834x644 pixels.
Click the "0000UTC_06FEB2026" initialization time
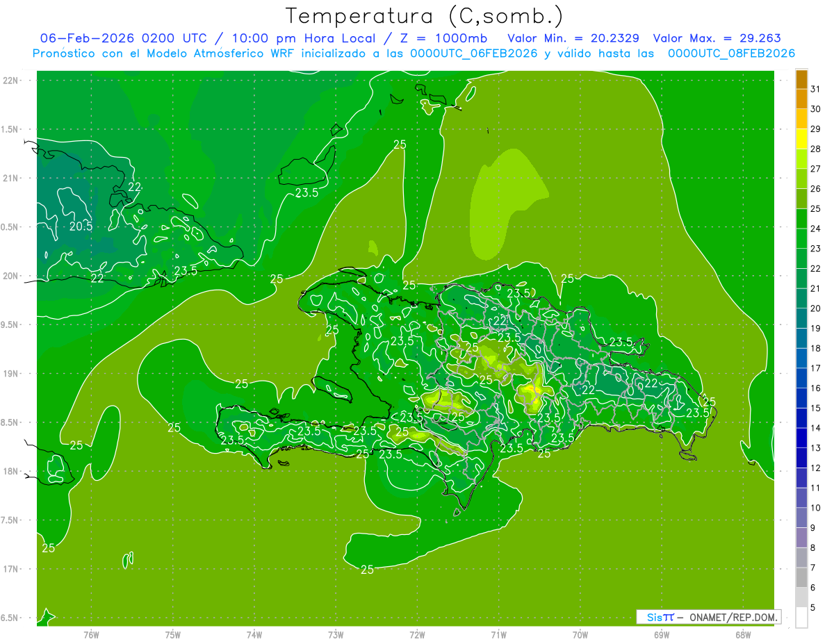coord(474,53)
